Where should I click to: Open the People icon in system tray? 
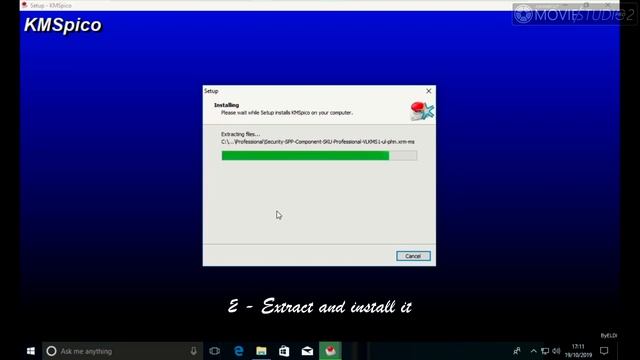pyautogui.click(x=517, y=351)
